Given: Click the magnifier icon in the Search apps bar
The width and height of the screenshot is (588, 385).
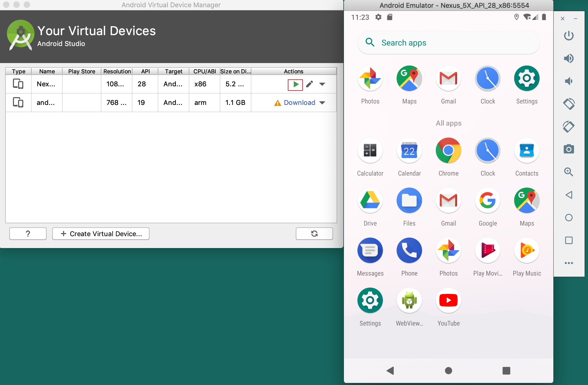Looking at the screenshot, I should pos(370,42).
